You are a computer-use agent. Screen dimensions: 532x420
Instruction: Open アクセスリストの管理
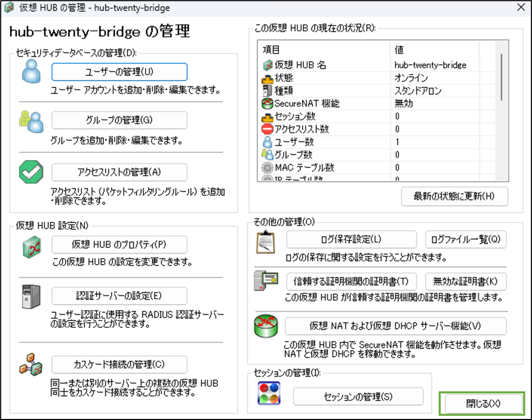tap(119, 172)
